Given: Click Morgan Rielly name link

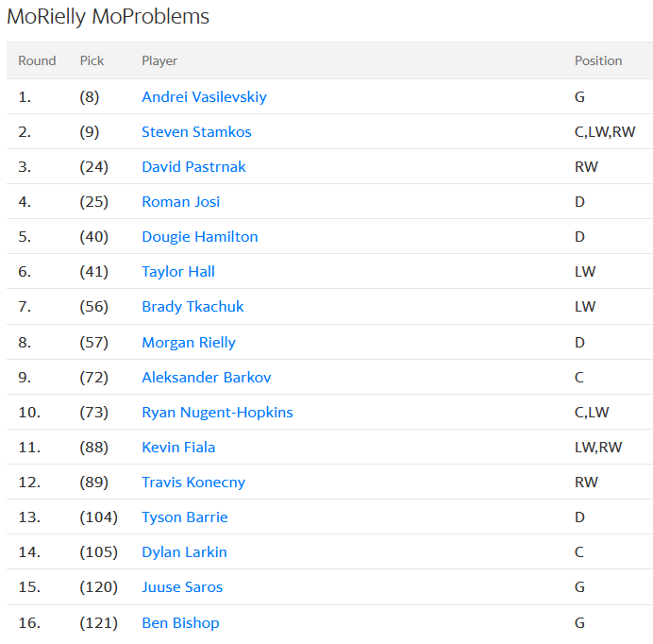Looking at the screenshot, I should 189,343.
